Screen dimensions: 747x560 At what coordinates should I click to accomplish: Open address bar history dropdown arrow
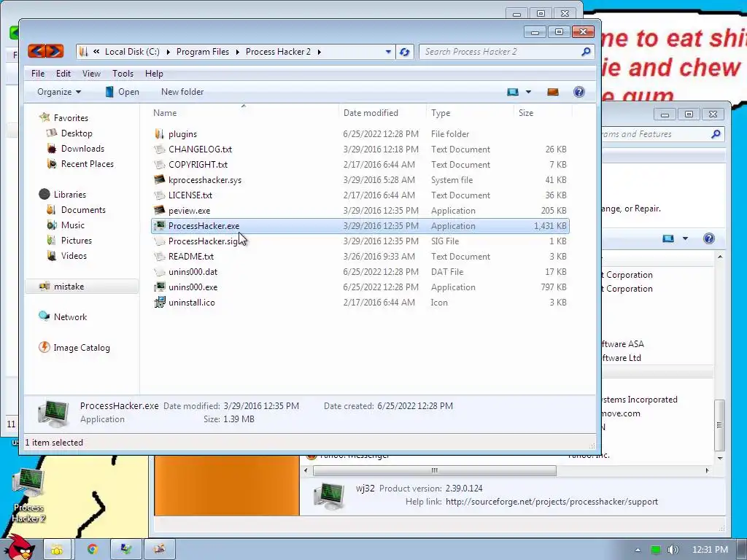(x=388, y=52)
